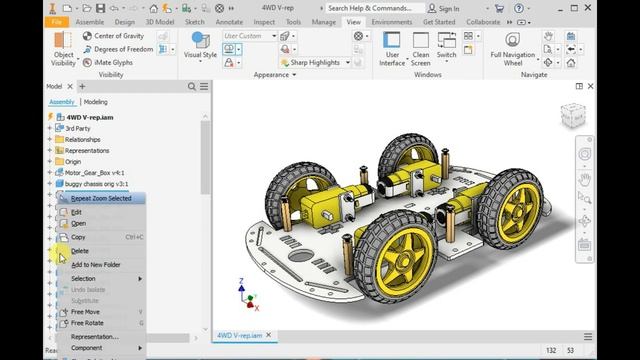Choose Free Move in context menu
The height and width of the screenshot is (360, 640).
pos(102,312)
